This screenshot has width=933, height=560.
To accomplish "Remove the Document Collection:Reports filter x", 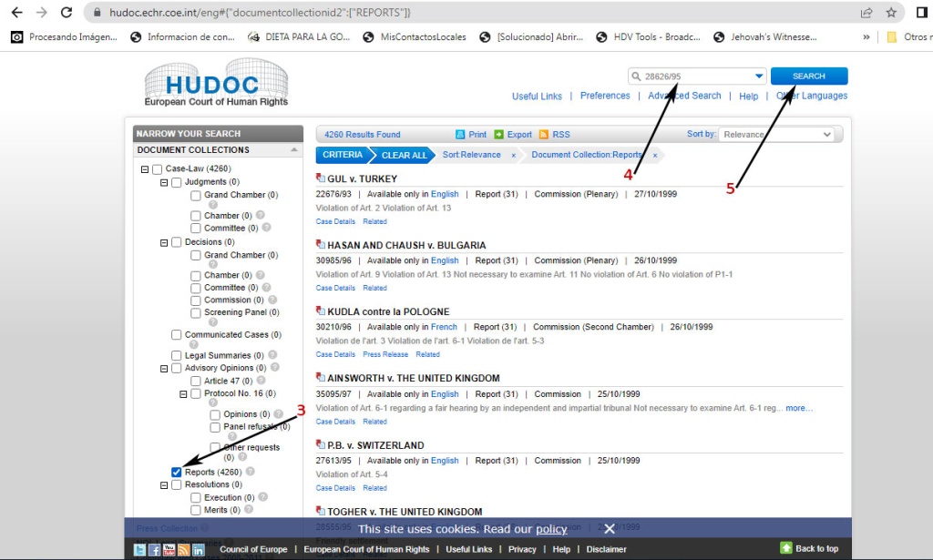I will click(655, 155).
